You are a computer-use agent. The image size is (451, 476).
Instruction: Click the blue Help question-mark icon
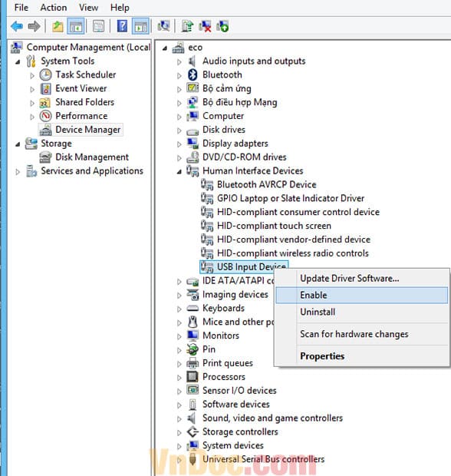pyautogui.click(x=122, y=26)
